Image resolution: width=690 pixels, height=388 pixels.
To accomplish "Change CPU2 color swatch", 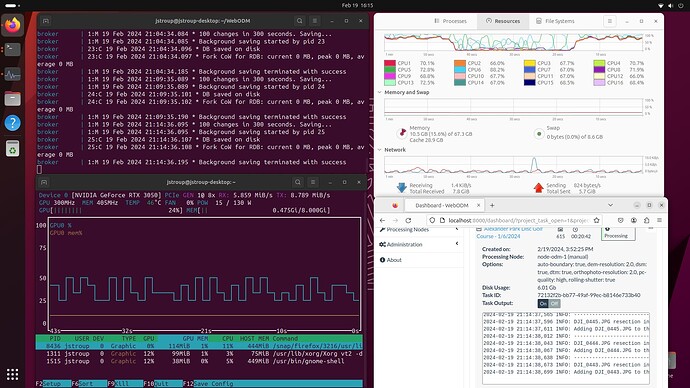I will [460, 63].
